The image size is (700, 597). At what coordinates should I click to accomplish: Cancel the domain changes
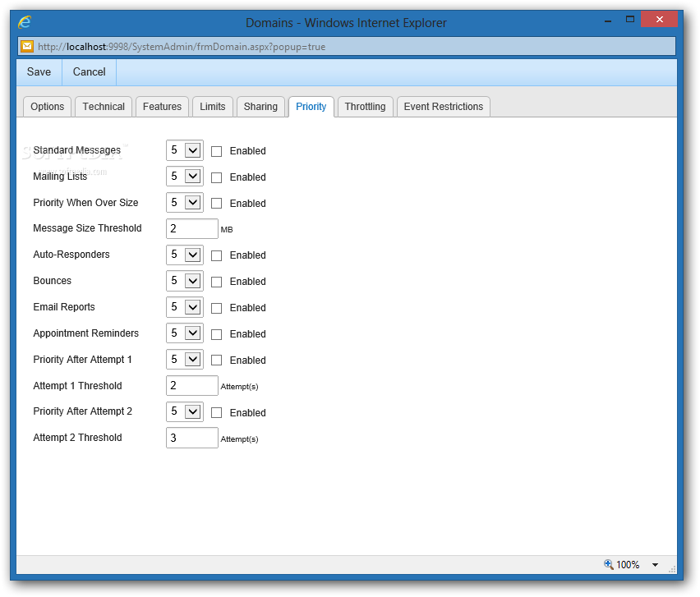pyautogui.click(x=90, y=71)
